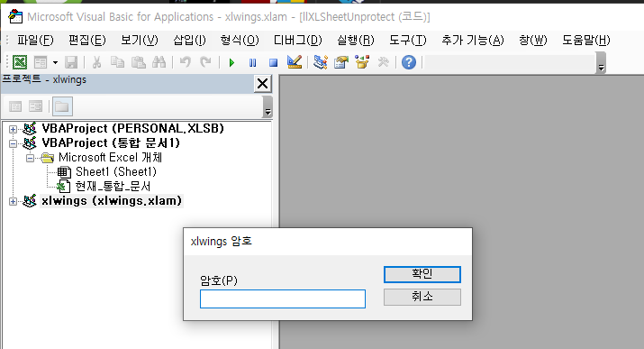Viewport: 644px width, 349px height.
Task: Focus the 암호(P) password field
Action: click(283, 298)
